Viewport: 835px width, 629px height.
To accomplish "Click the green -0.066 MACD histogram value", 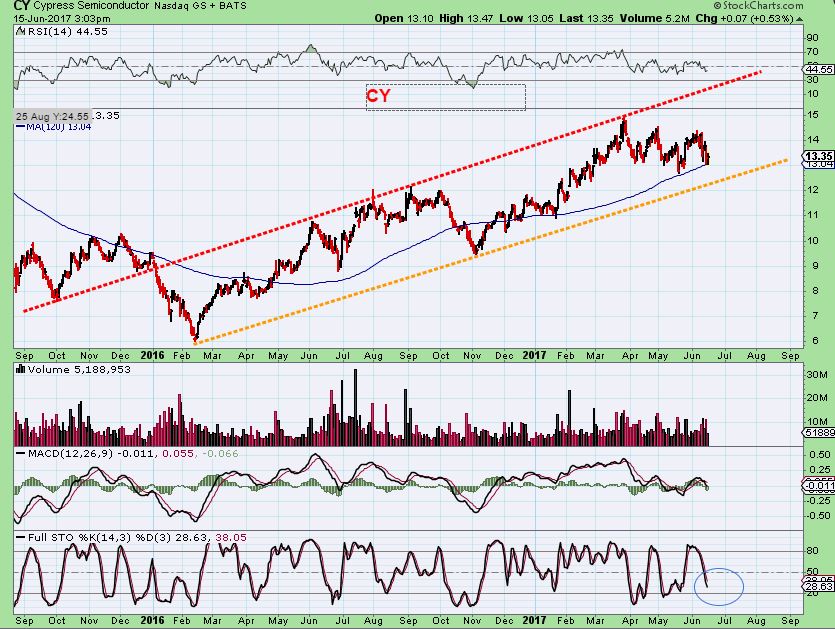I will pyautogui.click(x=220, y=454).
